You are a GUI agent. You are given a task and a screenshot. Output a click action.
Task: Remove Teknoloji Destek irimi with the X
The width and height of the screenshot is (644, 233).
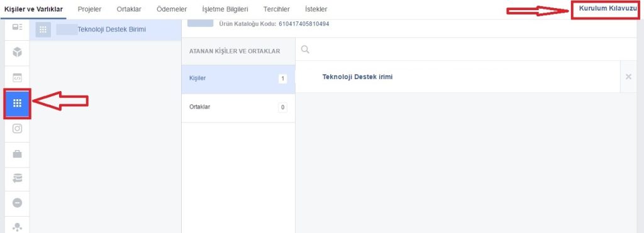(x=628, y=77)
